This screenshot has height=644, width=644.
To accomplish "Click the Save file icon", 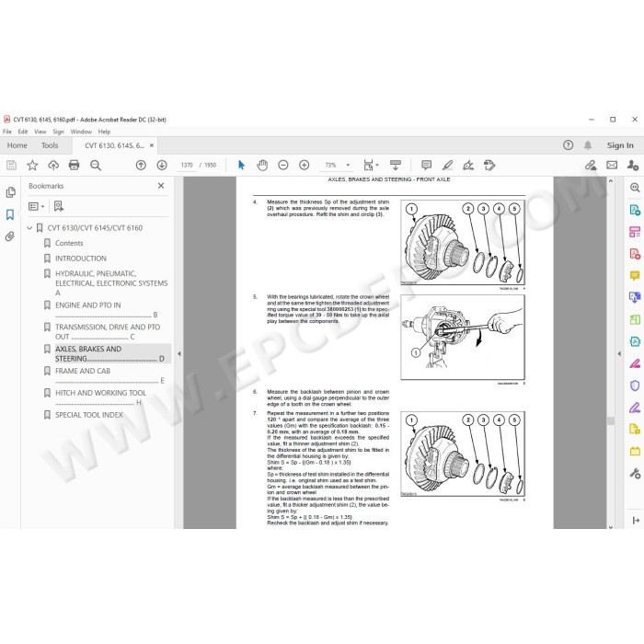I will pos(11,165).
